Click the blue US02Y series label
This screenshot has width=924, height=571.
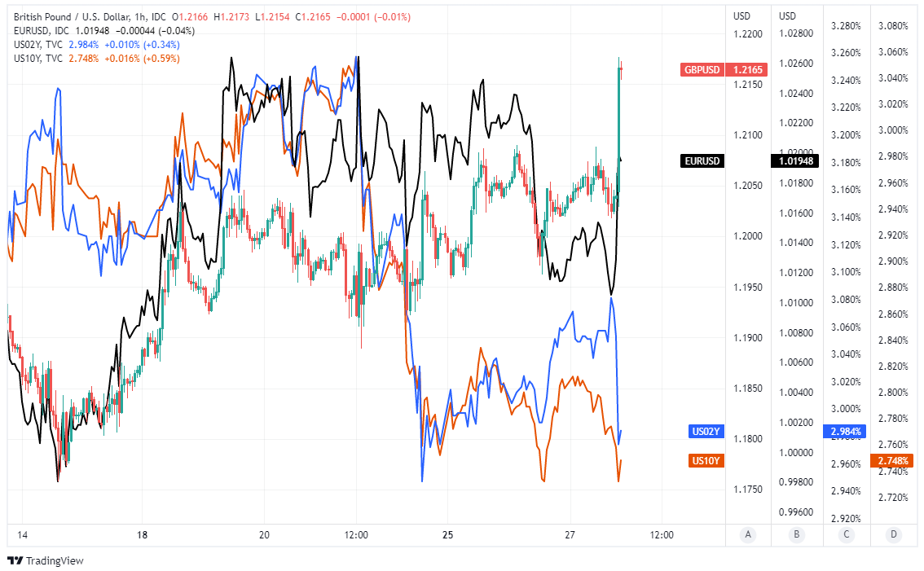point(706,431)
